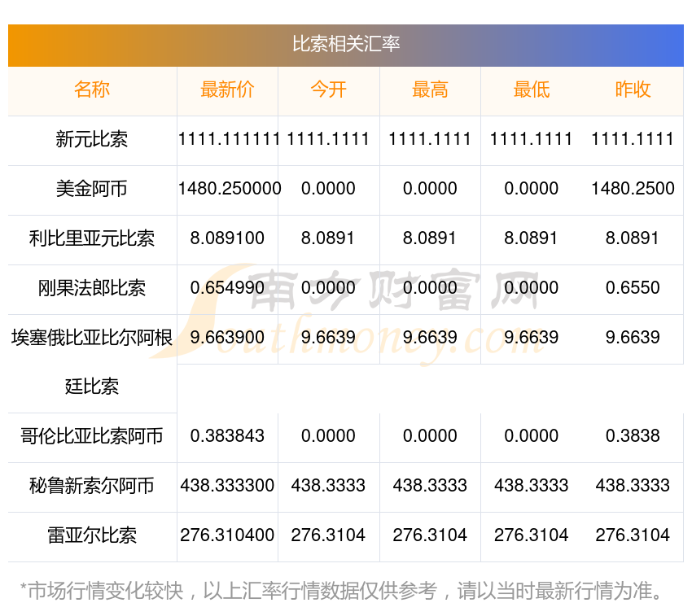Screen dimensions: 692x616
Task: Select the 最新价 column header
Action: pos(227,90)
